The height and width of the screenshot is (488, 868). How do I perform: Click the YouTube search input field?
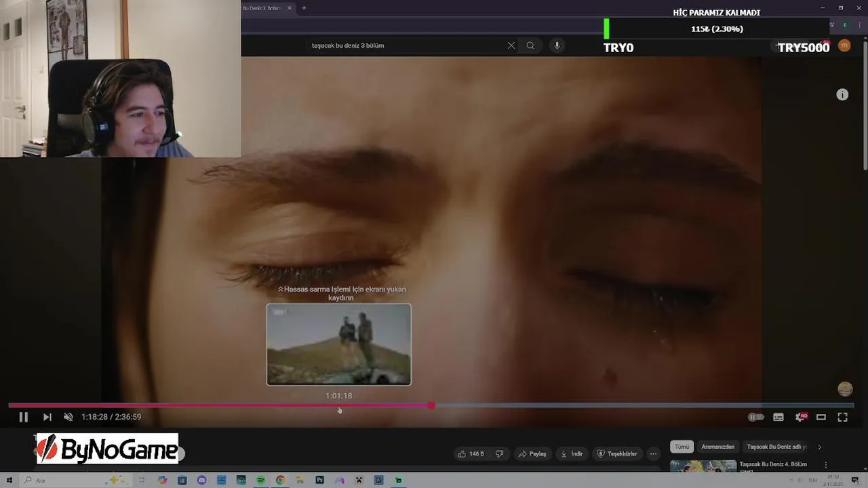click(x=407, y=45)
